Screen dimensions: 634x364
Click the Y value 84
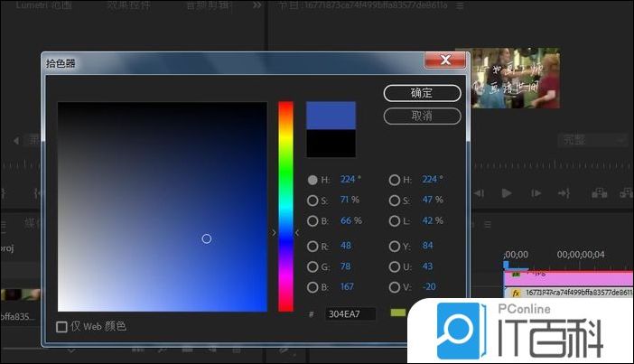(428, 246)
